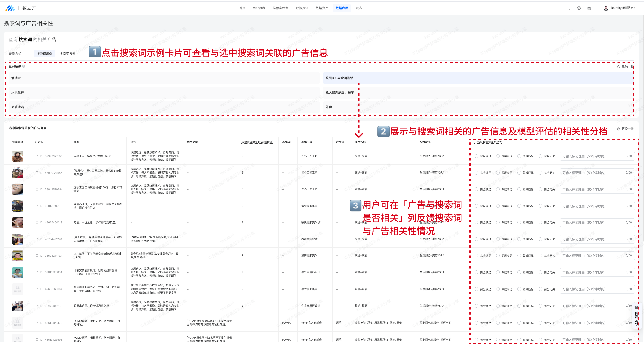
Task: Select 完全满足 for first ad row
Action: pos(476,156)
